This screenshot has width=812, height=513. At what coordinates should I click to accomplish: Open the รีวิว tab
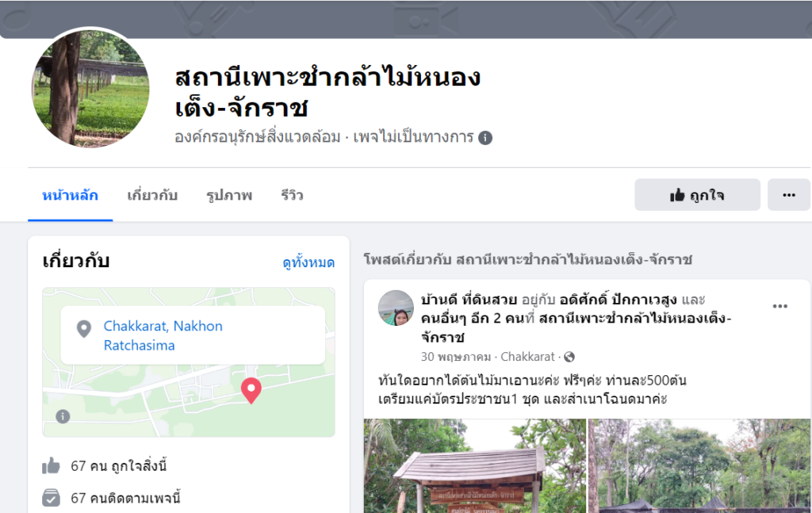point(292,195)
